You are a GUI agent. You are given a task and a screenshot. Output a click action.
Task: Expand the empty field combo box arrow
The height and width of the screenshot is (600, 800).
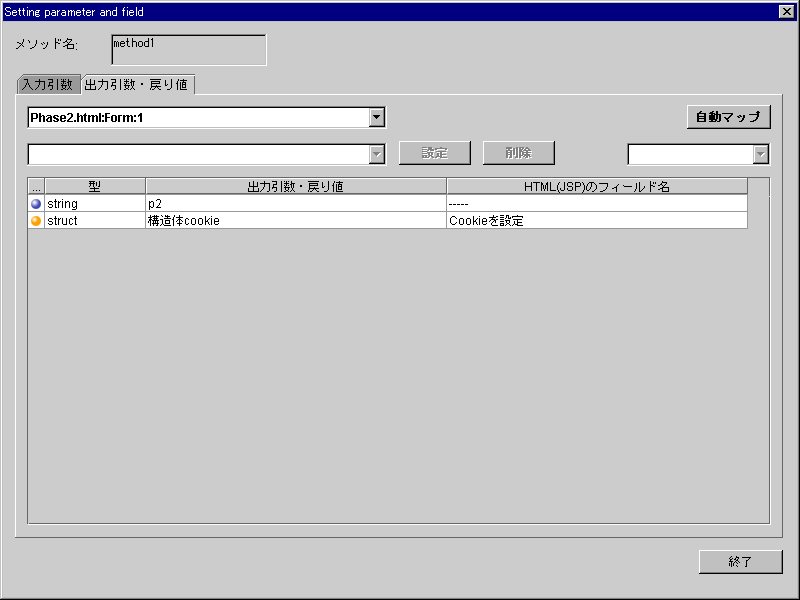click(x=376, y=154)
